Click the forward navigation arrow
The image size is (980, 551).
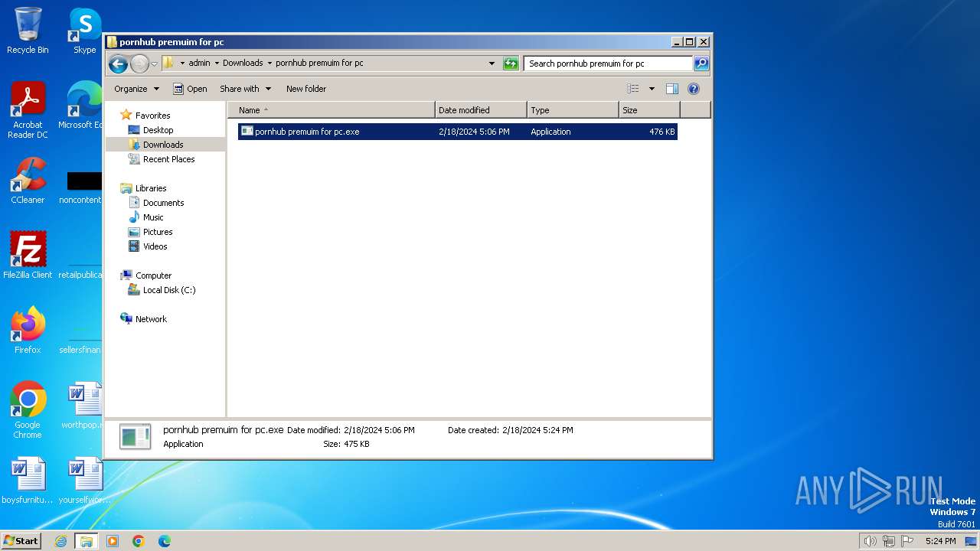tap(139, 64)
